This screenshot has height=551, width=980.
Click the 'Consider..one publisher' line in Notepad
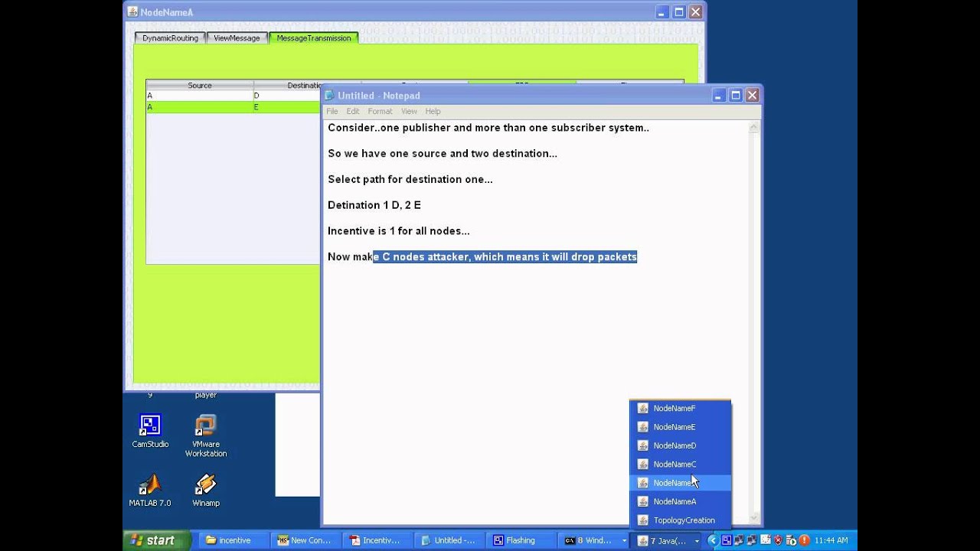(x=488, y=128)
